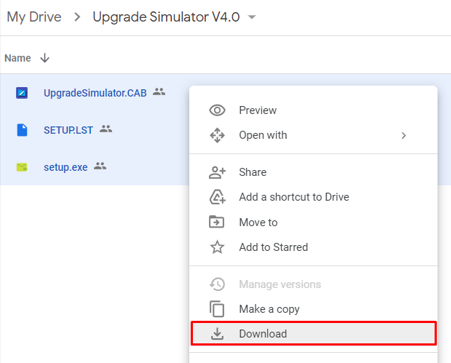Toggle the Name sort direction arrow
Viewport: 451px width, 363px height.
[45, 58]
